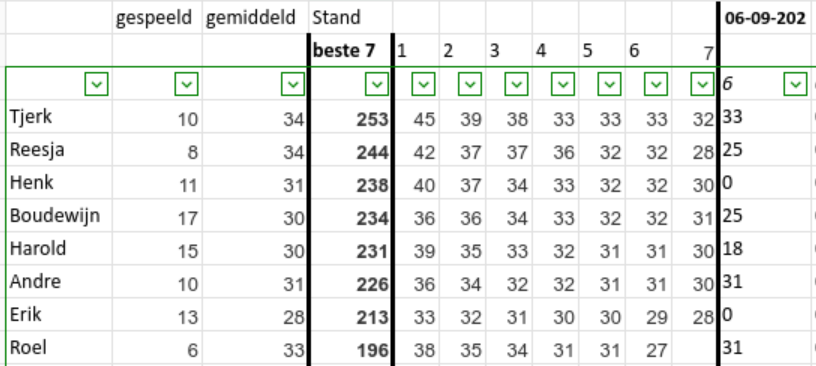Image resolution: width=816 pixels, height=366 pixels.
Task: Select the Boudewijn name cell
Action: [x=59, y=216]
